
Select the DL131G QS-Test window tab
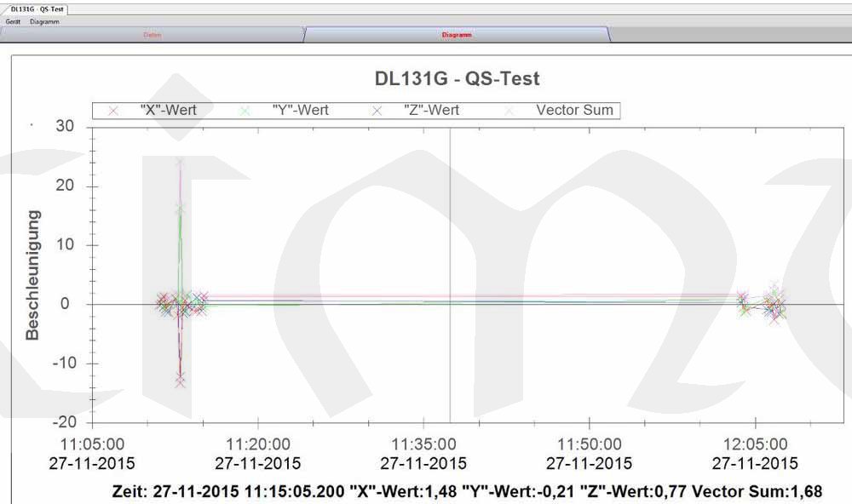(x=34, y=9)
